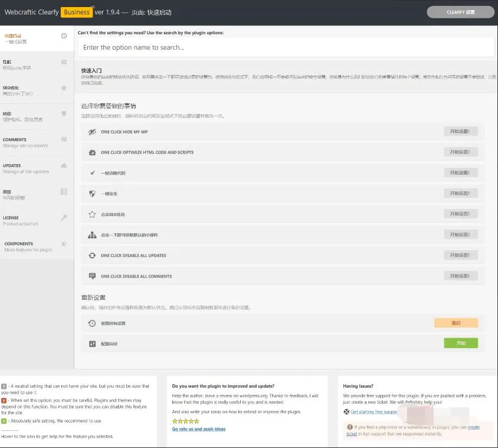
Task: Click the speech bubble icon of DISABLE ALL COMMENTS row
Action: tap(92, 276)
